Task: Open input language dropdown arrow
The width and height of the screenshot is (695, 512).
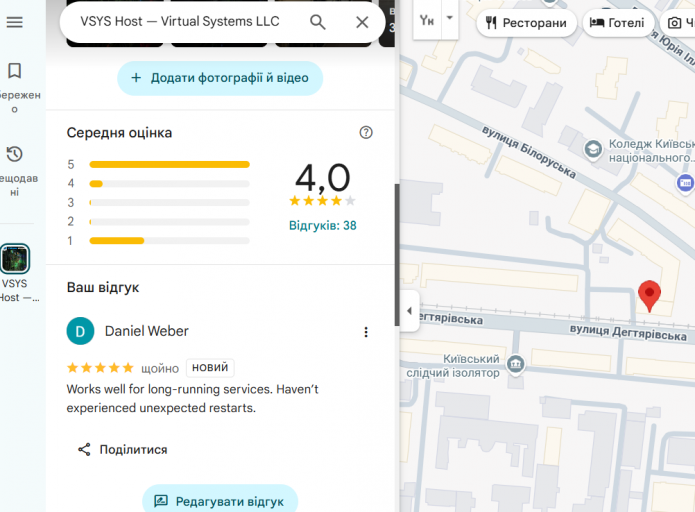Action: tap(449, 19)
